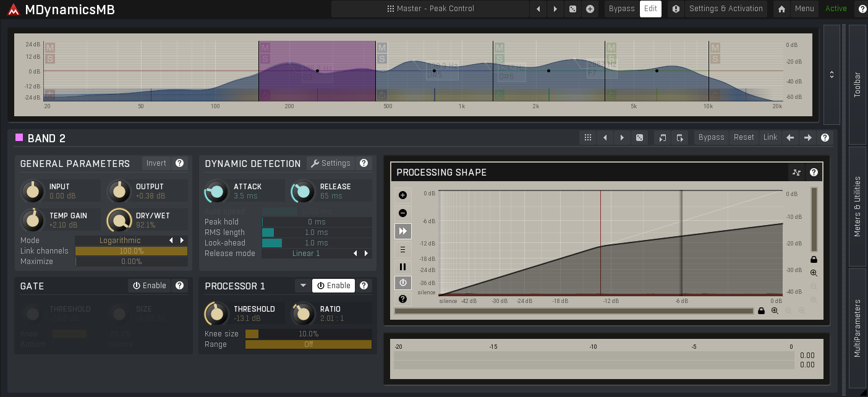Pause the Processing Shape display

(402, 267)
